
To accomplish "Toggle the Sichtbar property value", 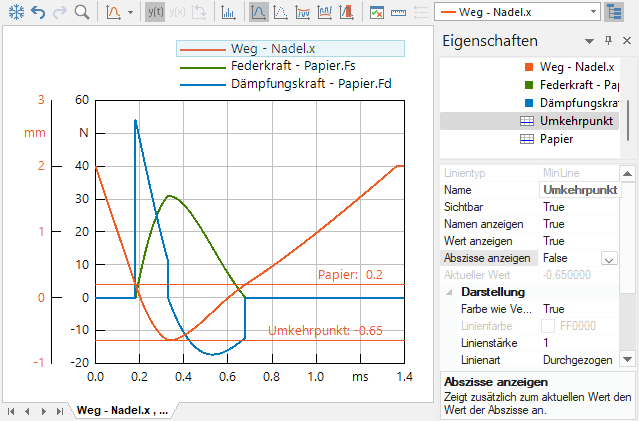I will pyautogui.click(x=580, y=206).
